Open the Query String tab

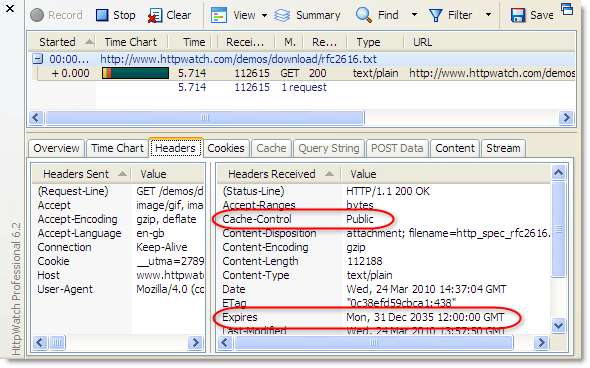pyautogui.click(x=329, y=148)
